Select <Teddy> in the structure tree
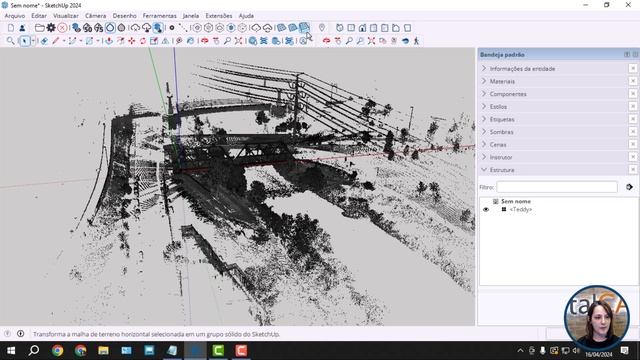The width and height of the screenshot is (640, 360). tap(520, 209)
